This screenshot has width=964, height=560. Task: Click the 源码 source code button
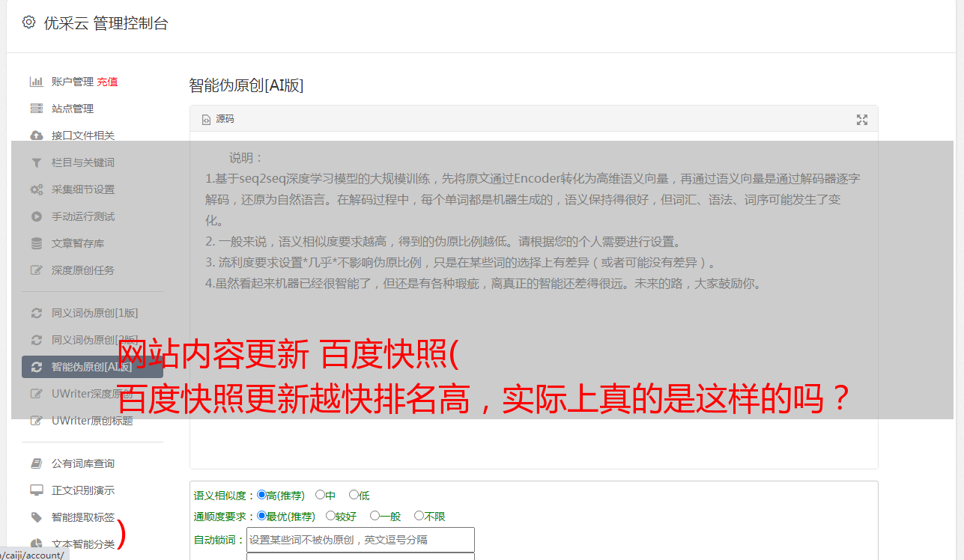click(x=218, y=119)
